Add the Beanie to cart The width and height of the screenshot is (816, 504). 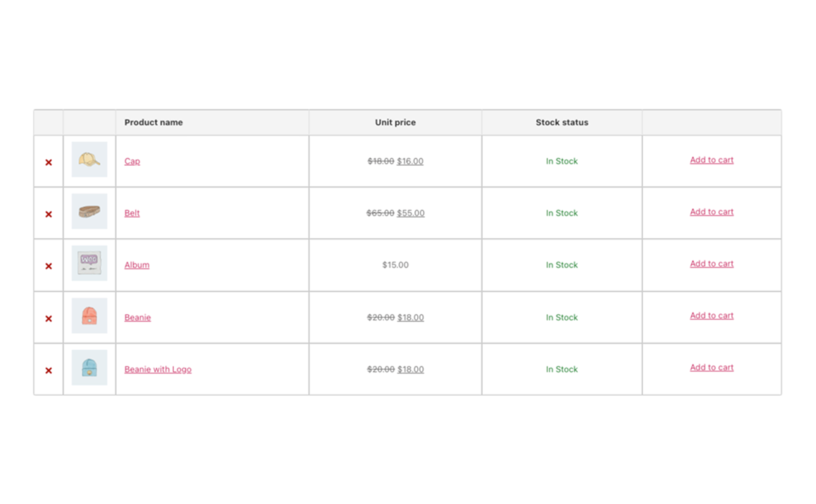712,316
